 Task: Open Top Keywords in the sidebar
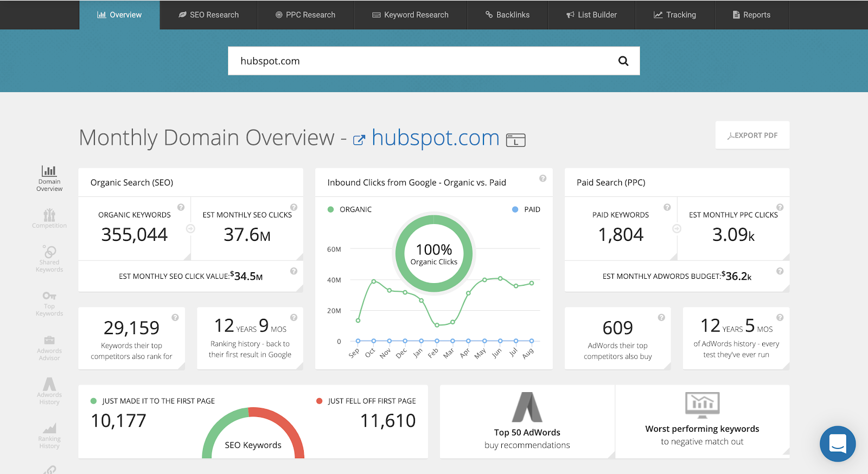pyautogui.click(x=49, y=304)
